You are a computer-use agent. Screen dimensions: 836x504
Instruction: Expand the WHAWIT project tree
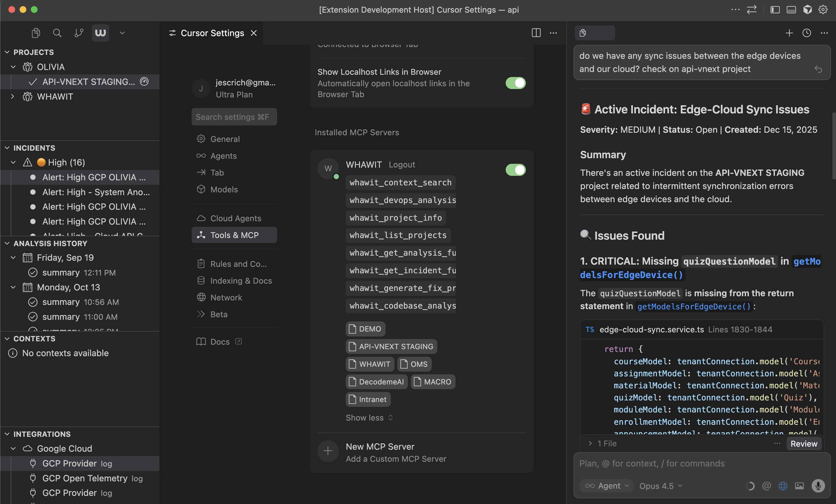point(12,97)
